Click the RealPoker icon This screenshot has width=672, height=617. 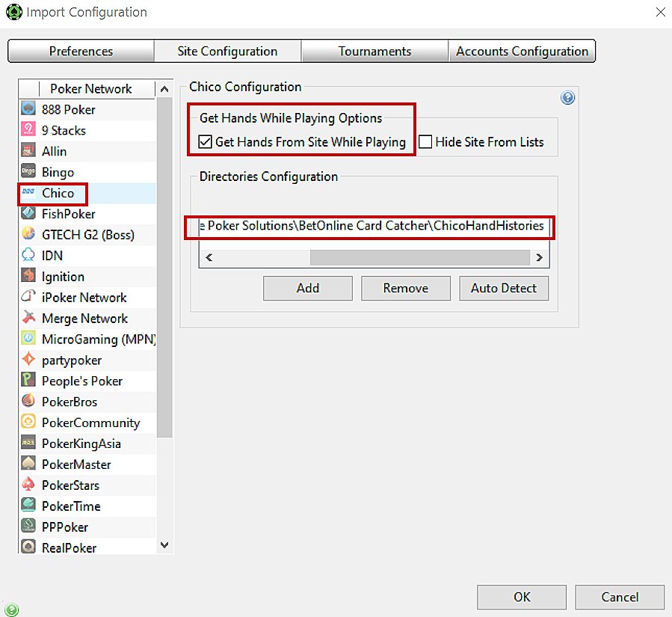28,547
